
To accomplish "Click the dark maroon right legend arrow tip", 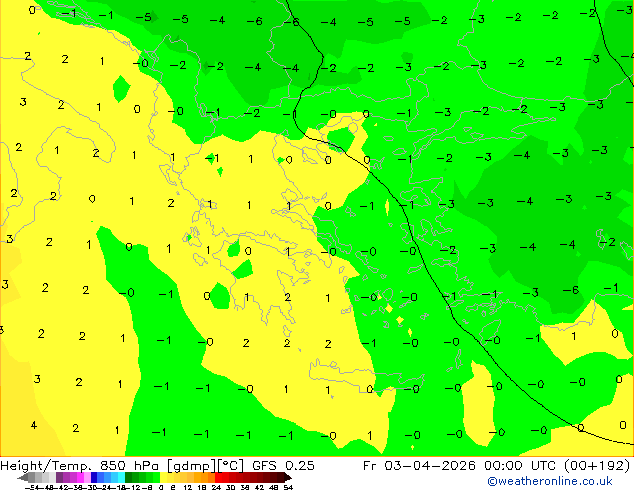I will click(x=288, y=477).
